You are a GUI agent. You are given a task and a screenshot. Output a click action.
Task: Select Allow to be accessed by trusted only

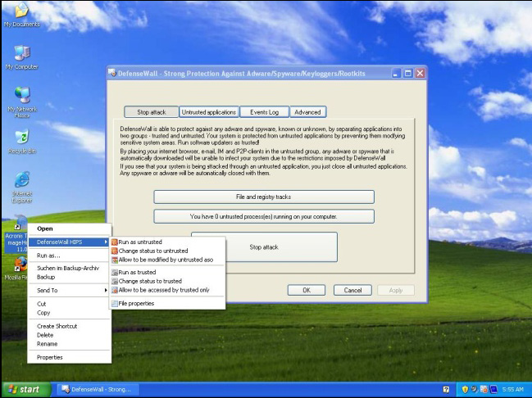[167, 290]
